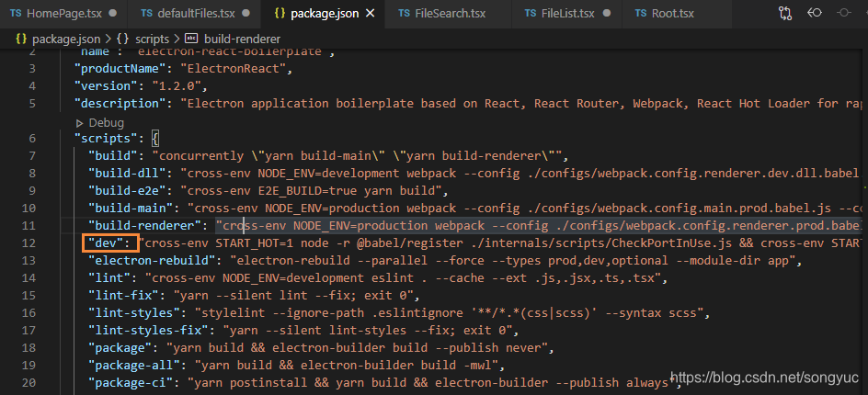The height and width of the screenshot is (395, 868).
Task: Click line number 20 in gutter
Action: point(29,383)
